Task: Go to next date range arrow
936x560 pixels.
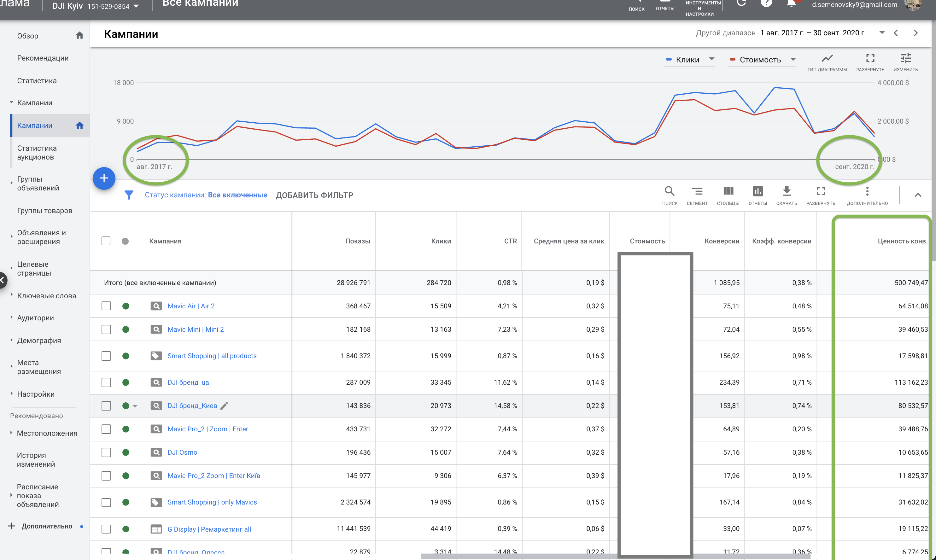Action: [x=915, y=33]
